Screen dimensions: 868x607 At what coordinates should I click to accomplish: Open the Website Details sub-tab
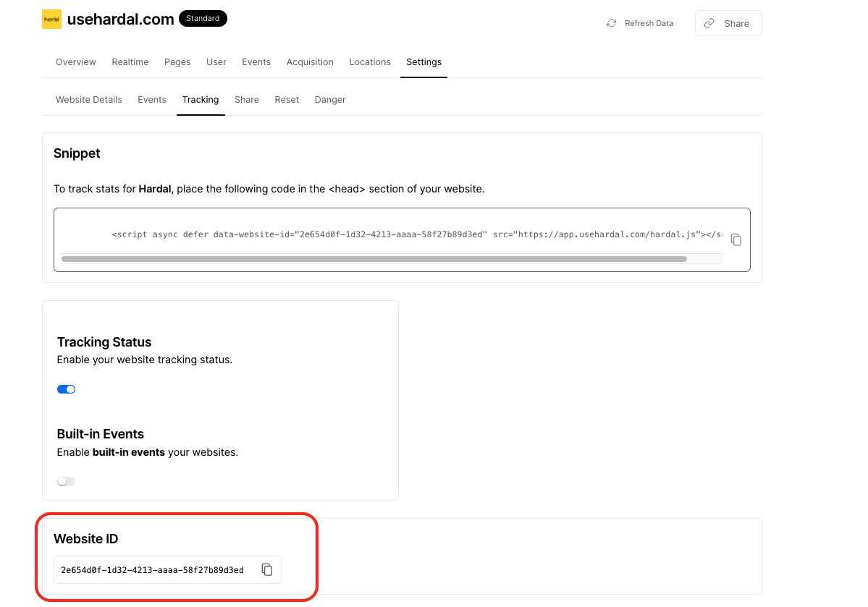[x=88, y=100]
